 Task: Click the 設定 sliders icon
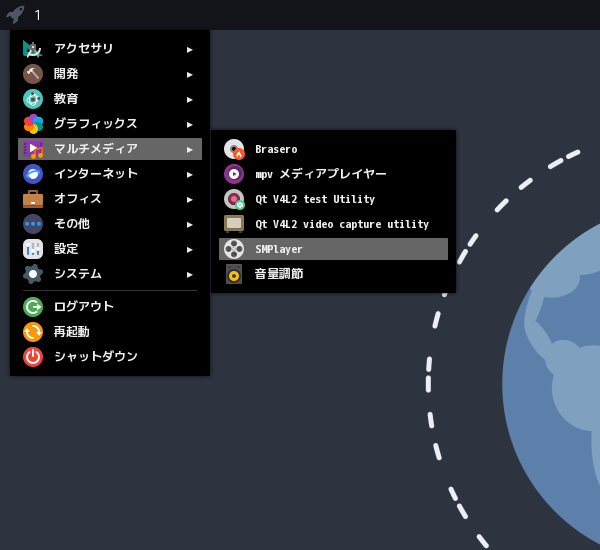coord(33,249)
